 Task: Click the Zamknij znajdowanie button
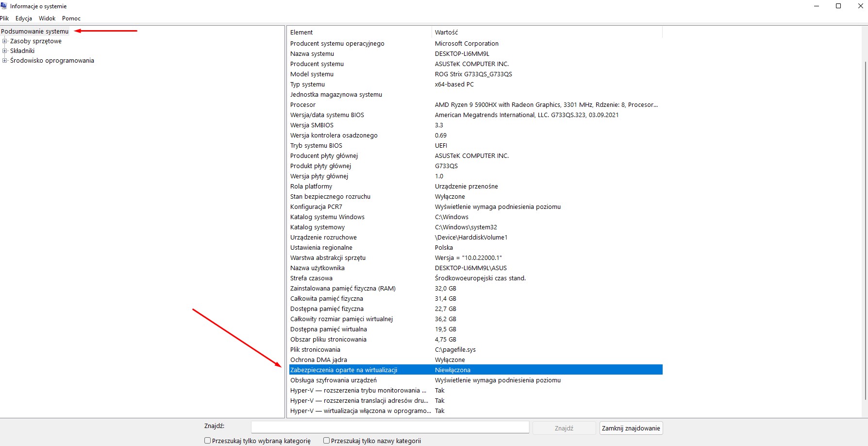tap(631, 428)
